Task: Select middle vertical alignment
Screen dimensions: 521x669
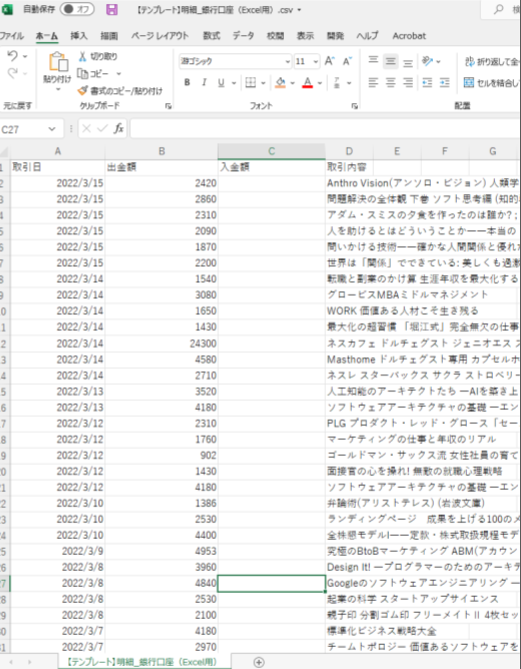Action: [390, 61]
